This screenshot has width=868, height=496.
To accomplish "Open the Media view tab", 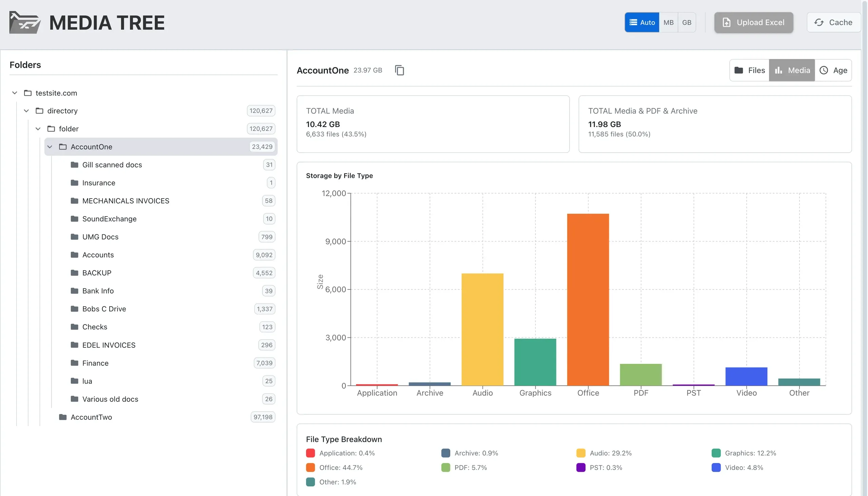I will [x=792, y=70].
